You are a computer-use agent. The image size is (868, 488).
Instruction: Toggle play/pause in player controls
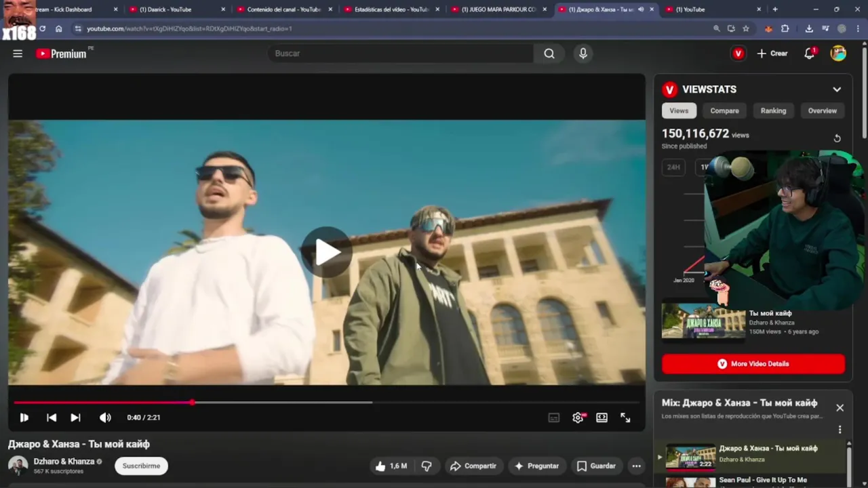coord(24,418)
